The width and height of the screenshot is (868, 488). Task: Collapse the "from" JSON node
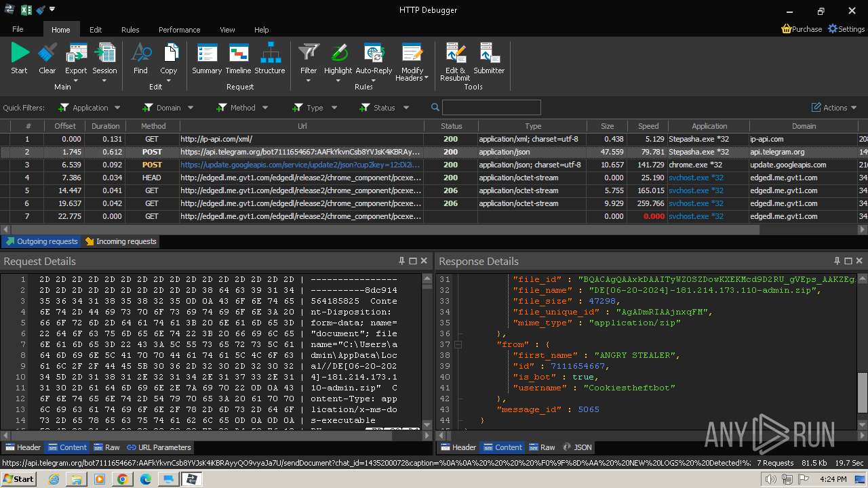(458, 344)
